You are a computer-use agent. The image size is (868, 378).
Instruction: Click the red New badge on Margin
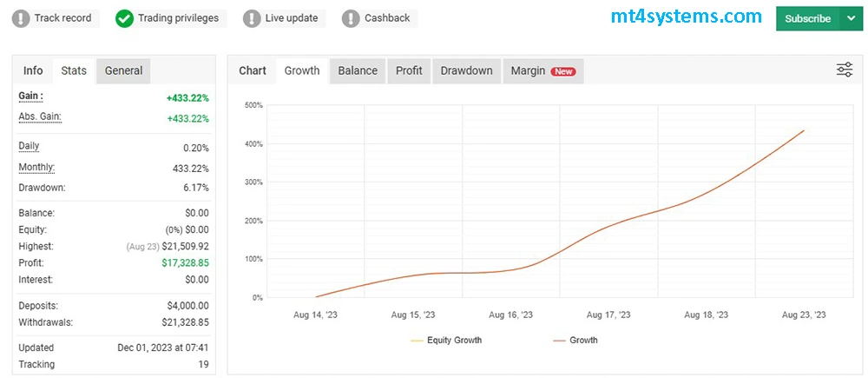563,71
